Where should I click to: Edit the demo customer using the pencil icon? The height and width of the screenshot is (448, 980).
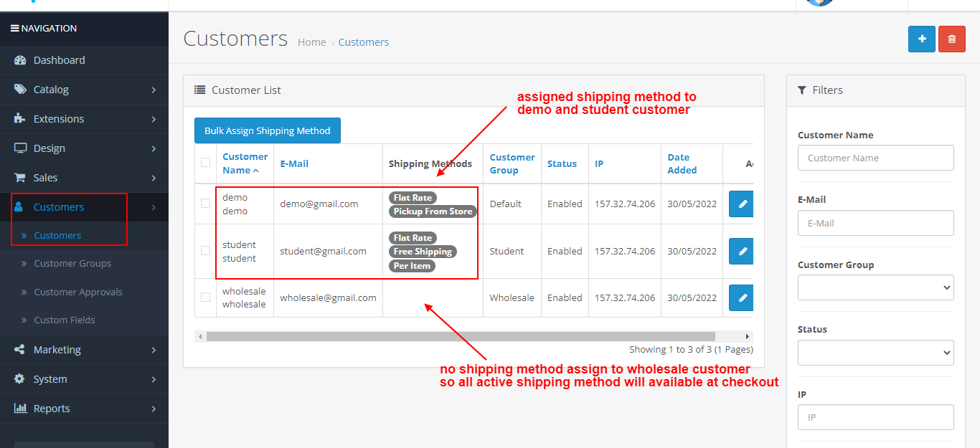740,204
